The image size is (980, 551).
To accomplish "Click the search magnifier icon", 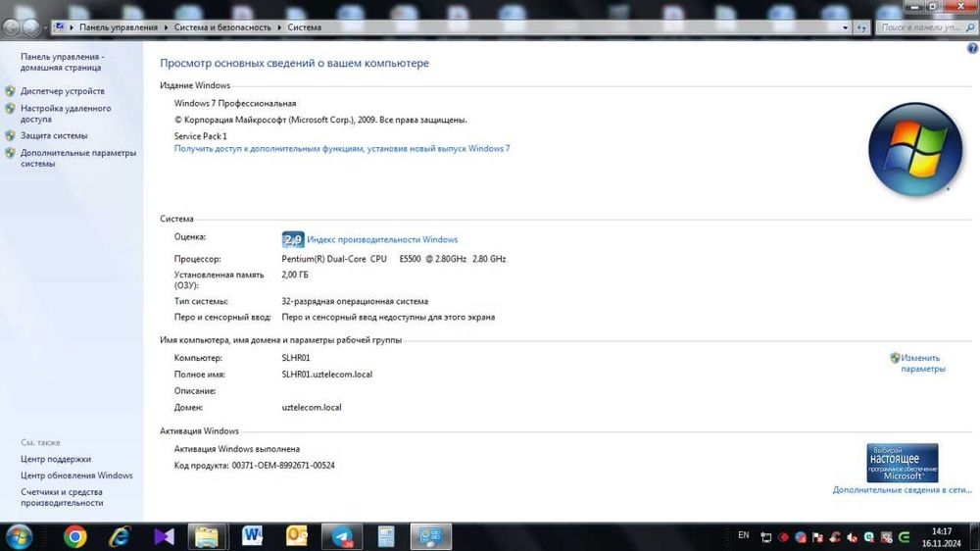I will click(970, 27).
